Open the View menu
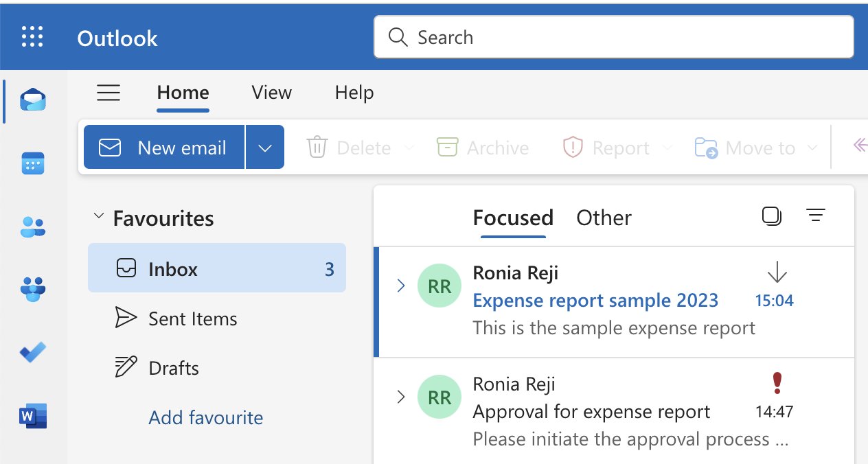 (x=271, y=93)
